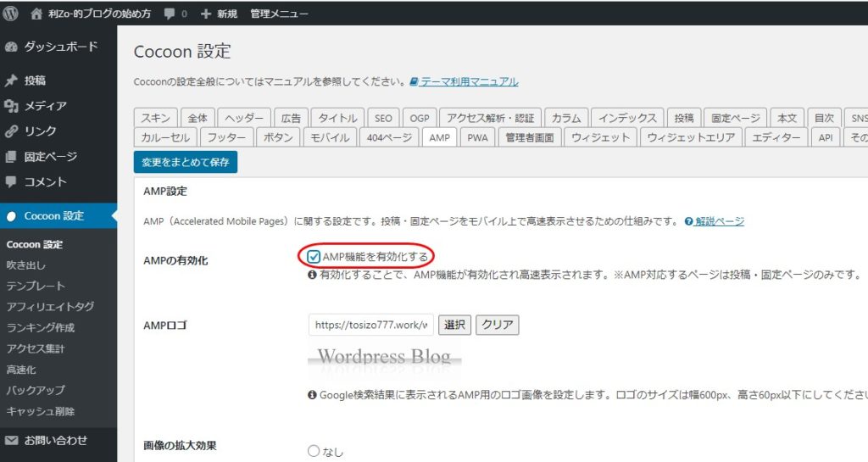Open ダッシュボード from the sidebar
The image size is (868, 462).
[59, 47]
